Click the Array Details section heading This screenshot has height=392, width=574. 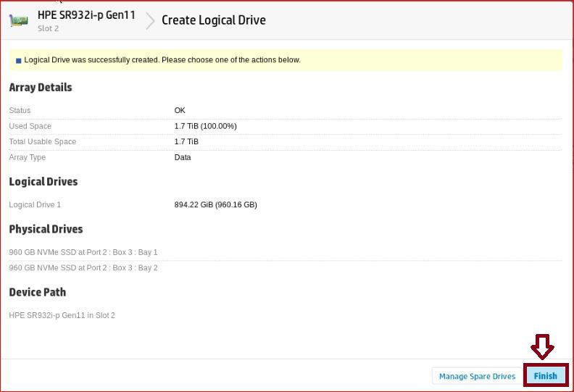41,88
